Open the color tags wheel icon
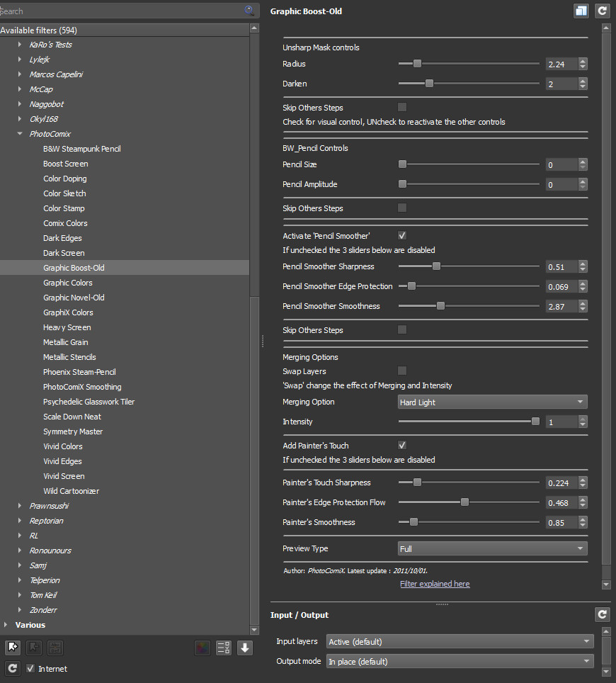Screen dimensions: 616x683 coord(203,647)
